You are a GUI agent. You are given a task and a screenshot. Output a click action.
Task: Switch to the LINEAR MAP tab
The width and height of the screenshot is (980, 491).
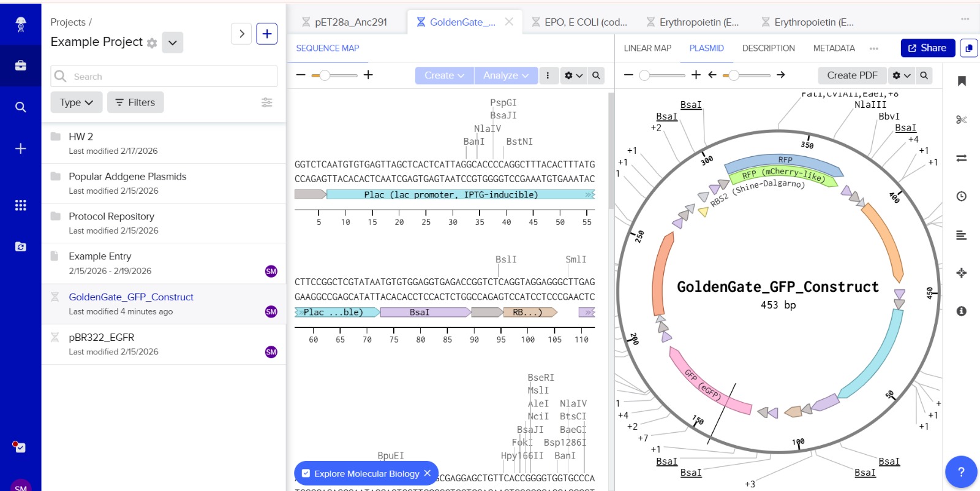(x=647, y=48)
